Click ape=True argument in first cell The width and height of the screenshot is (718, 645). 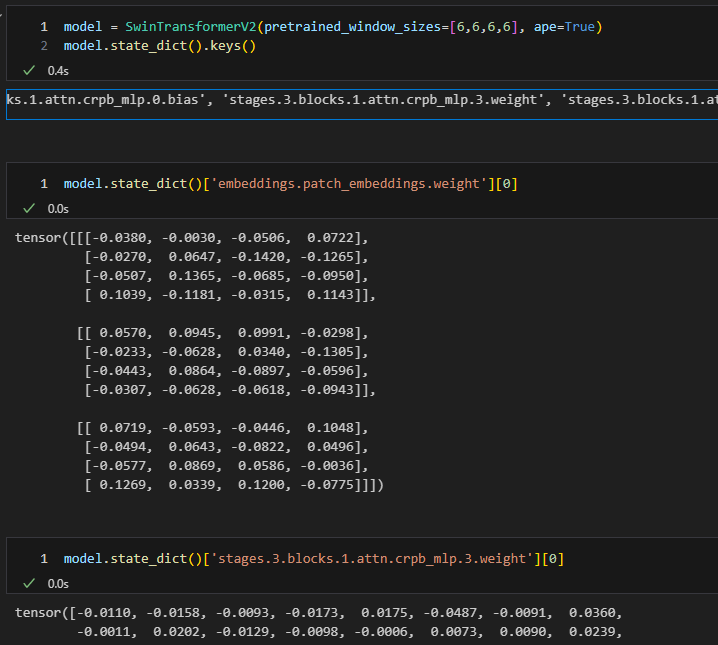(x=564, y=27)
